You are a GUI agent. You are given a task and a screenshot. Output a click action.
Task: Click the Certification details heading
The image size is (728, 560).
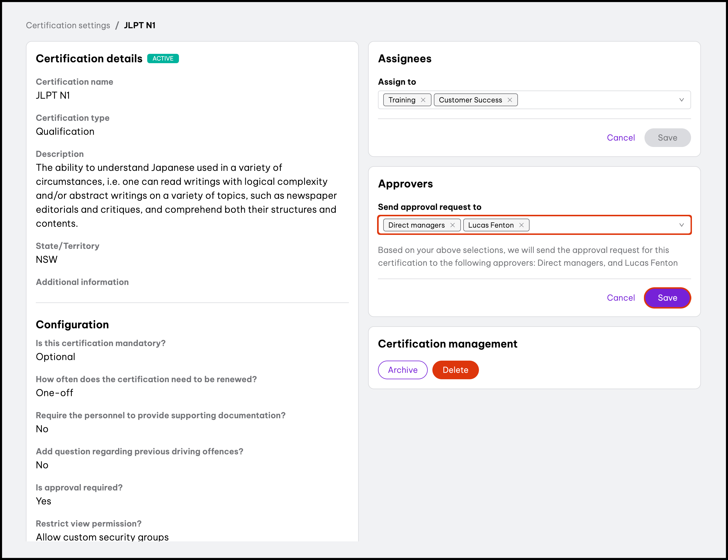pos(89,59)
